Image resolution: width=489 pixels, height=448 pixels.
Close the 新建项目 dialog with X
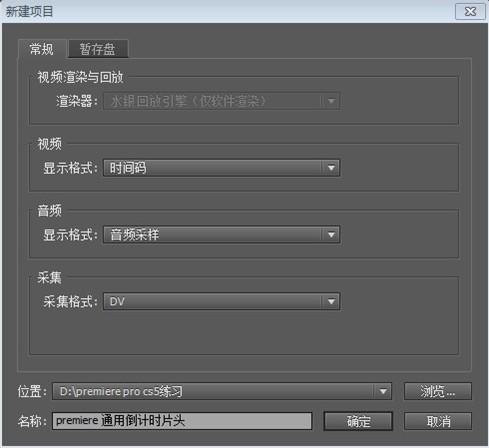470,12
